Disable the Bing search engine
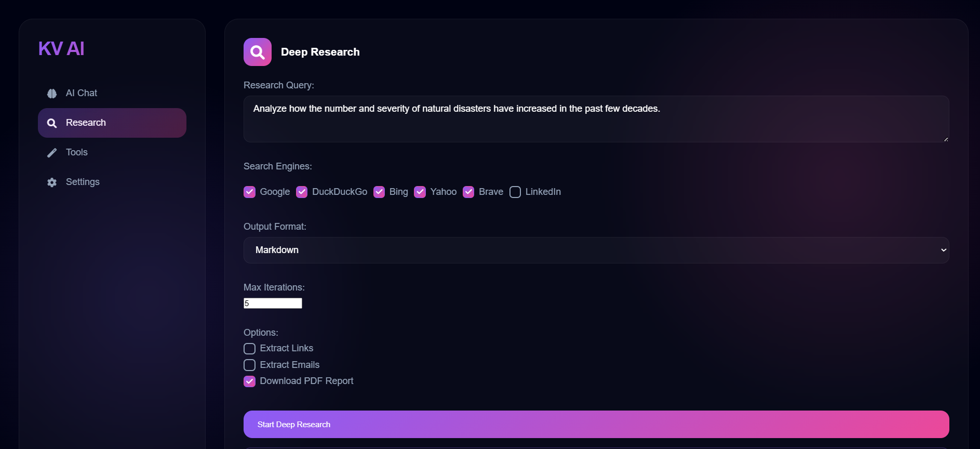This screenshot has width=980, height=449. tap(379, 192)
